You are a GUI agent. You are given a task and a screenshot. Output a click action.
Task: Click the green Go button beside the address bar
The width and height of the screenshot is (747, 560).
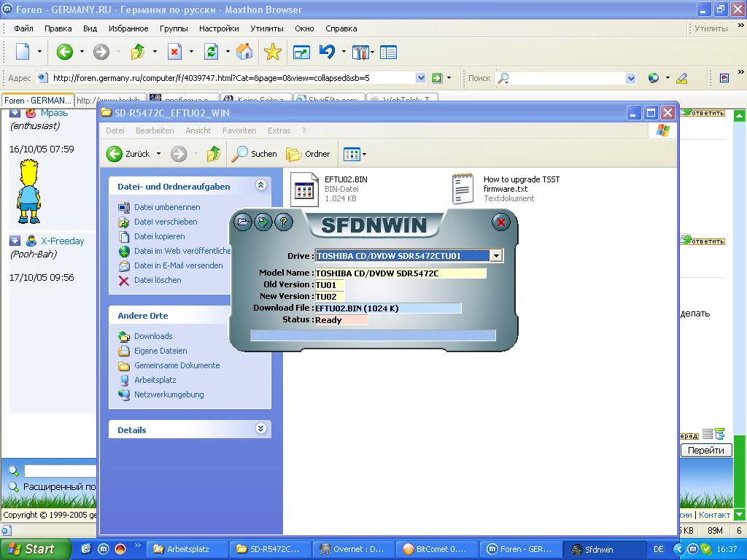point(436,77)
